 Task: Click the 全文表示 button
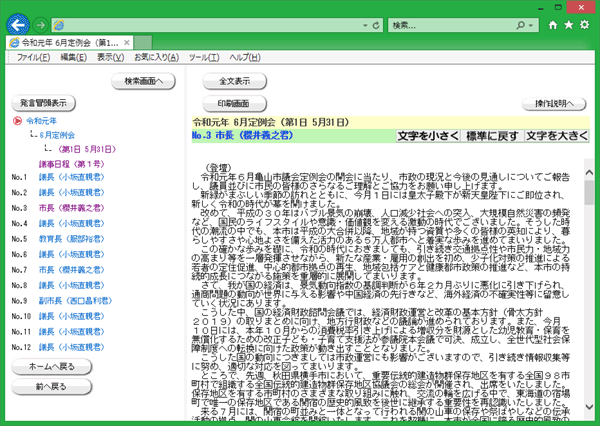tap(234, 81)
